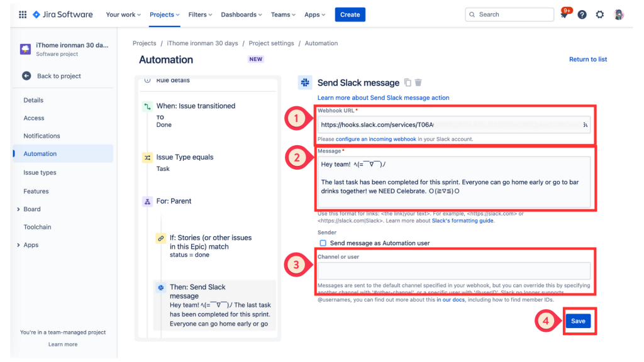Open Issue types in sidebar
The width and height of the screenshot is (644, 362).
pyautogui.click(x=40, y=173)
